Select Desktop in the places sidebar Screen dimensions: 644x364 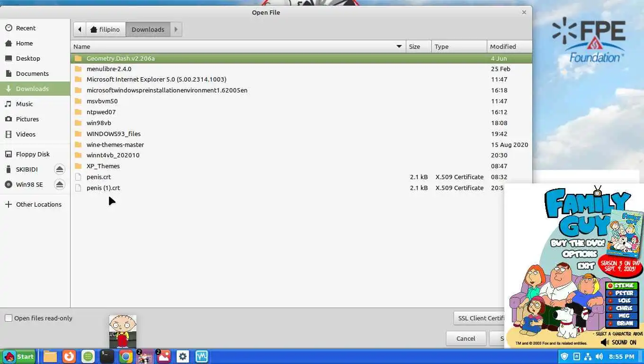35,58
